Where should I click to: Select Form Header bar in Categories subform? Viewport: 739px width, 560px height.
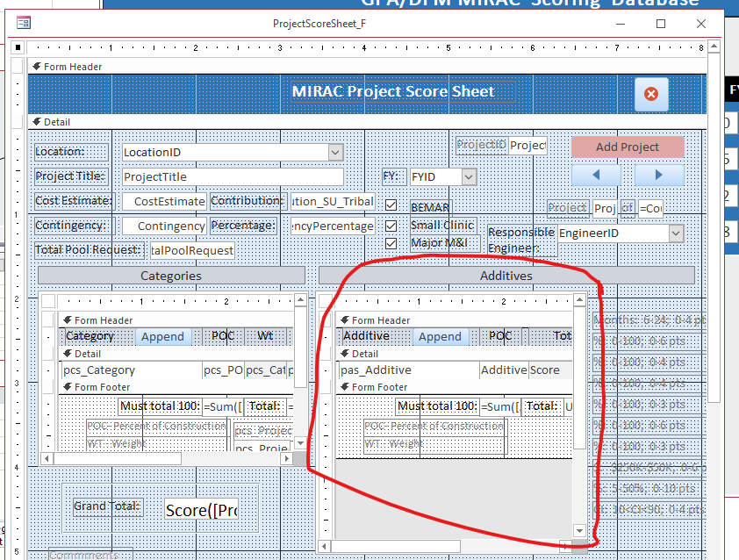coord(176,320)
